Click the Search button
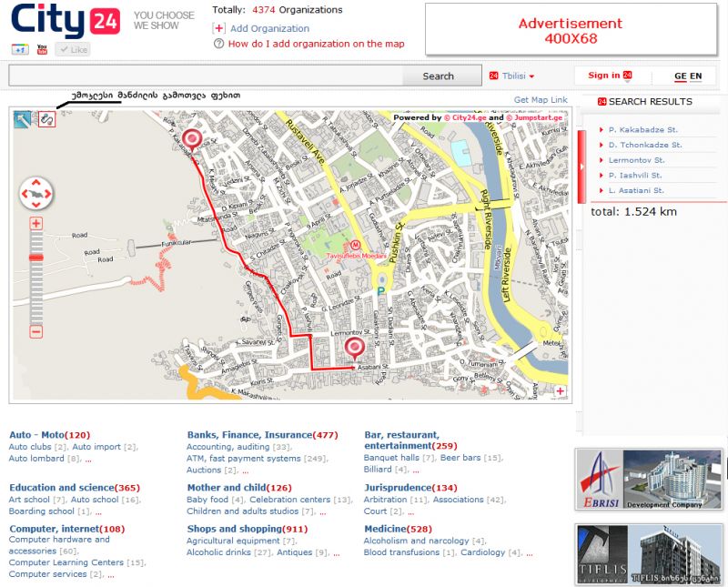Screen dimensions: 728x587 (439, 76)
